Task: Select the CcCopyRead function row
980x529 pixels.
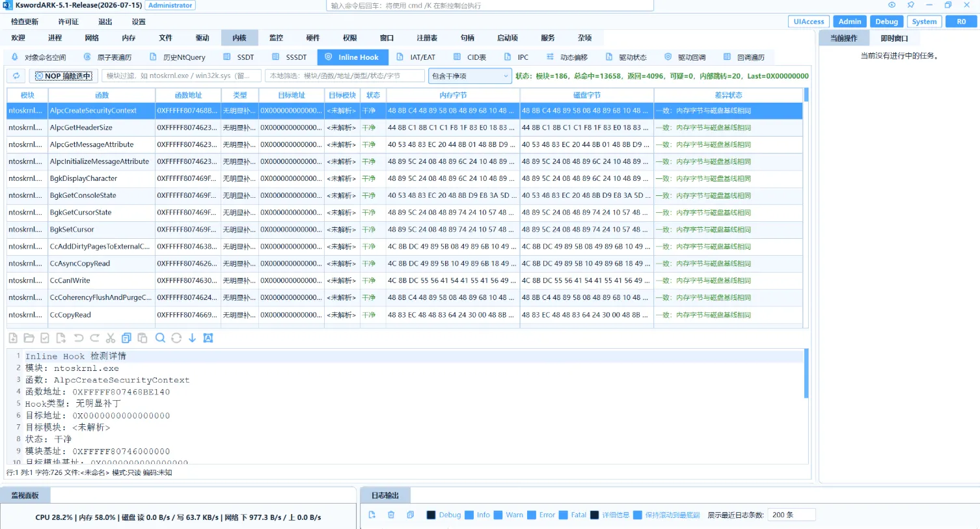Action: pos(404,314)
